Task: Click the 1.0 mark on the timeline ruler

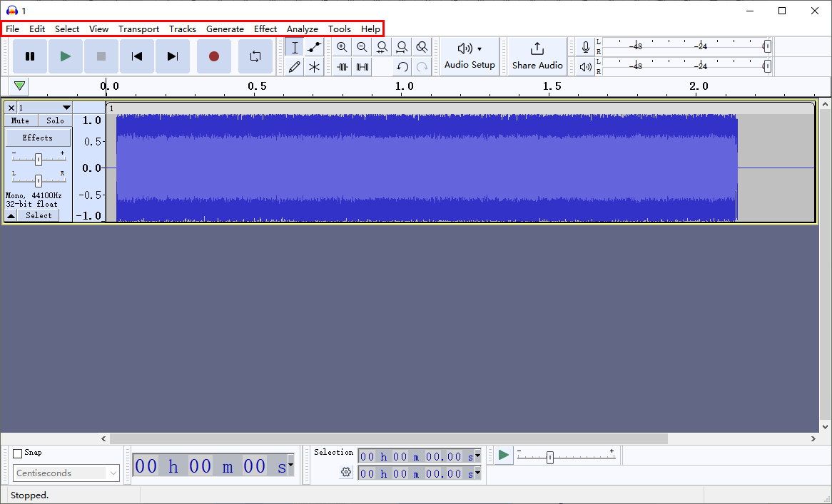Action: tap(405, 86)
